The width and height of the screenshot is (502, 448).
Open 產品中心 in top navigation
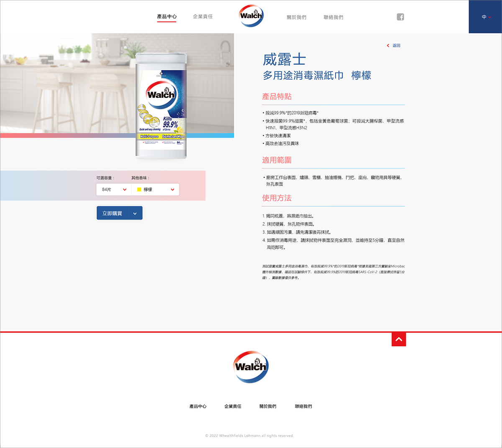click(x=166, y=17)
